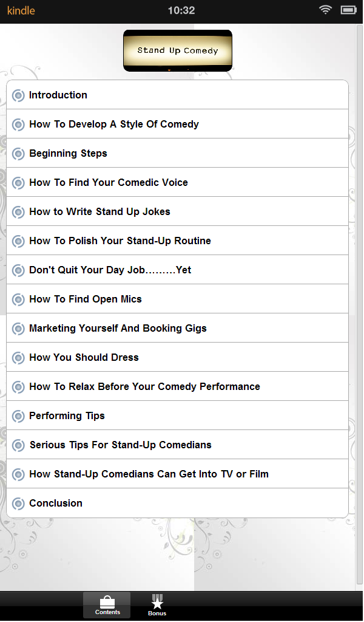Open Serious Tips For Stand-Up Comedians
This screenshot has width=364, height=622.
click(x=120, y=445)
